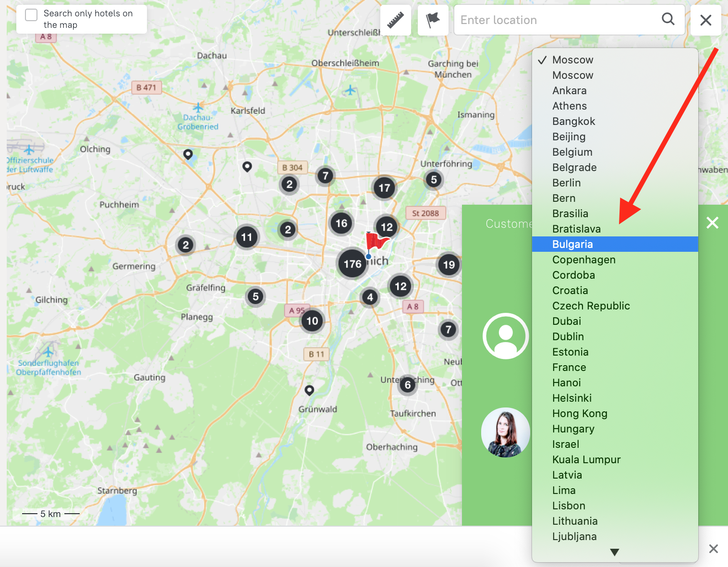Click the red flag on the map
728x567 pixels.
pyautogui.click(x=376, y=240)
